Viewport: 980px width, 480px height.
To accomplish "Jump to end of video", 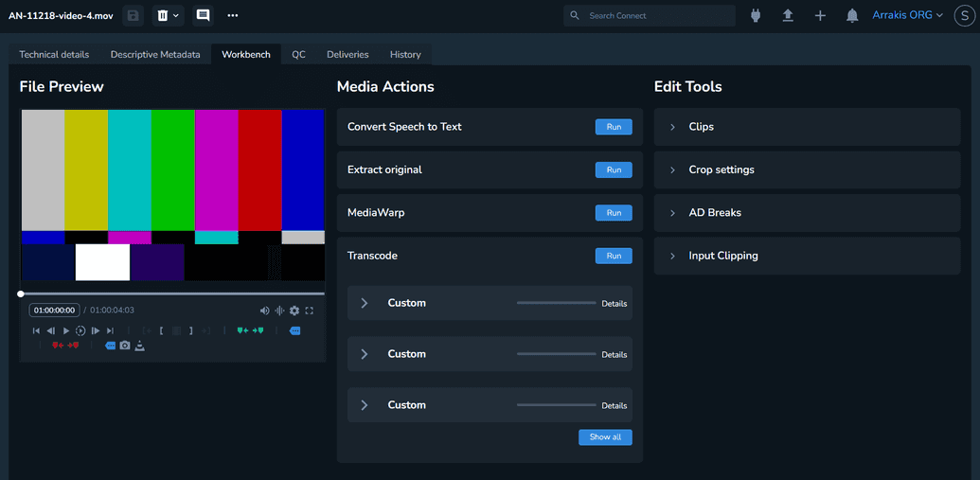I will (x=110, y=330).
